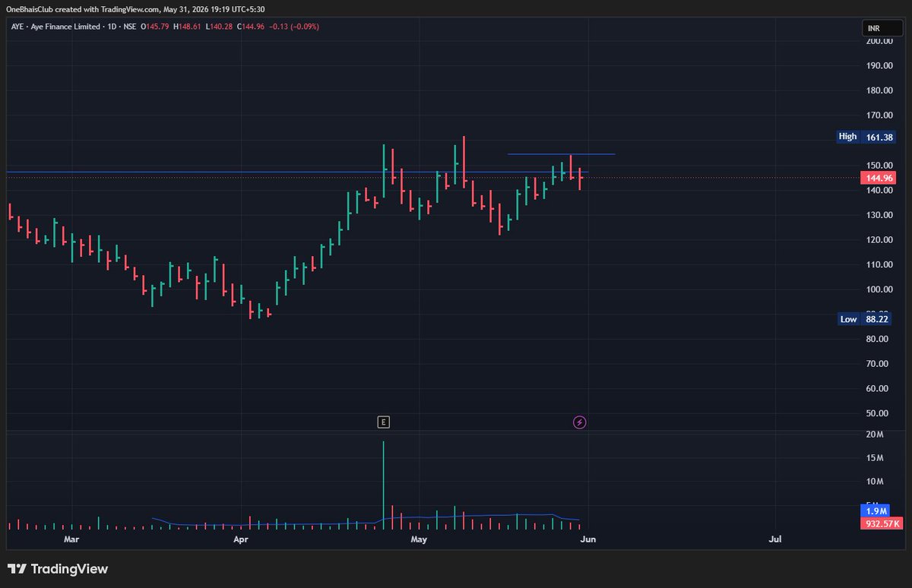Click the 50.00 price axis label

(x=879, y=413)
